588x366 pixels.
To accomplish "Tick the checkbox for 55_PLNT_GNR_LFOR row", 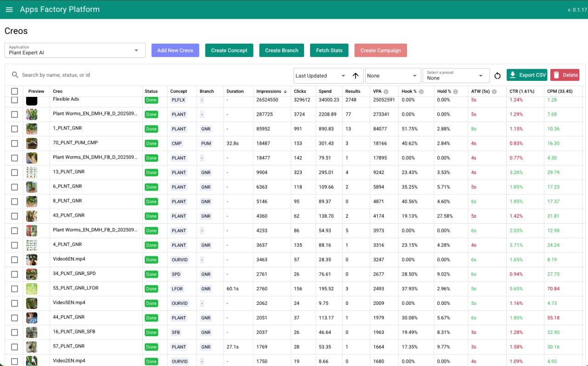I will 15,289.
